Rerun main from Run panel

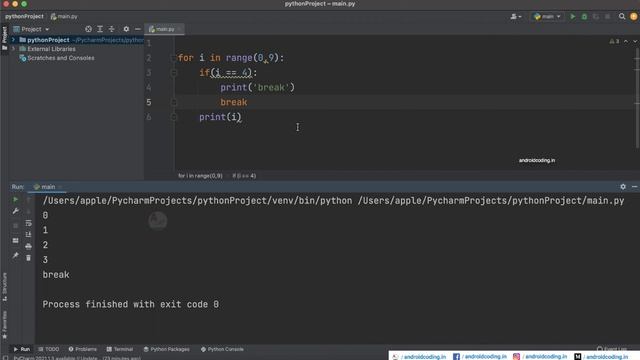click(x=16, y=200)
